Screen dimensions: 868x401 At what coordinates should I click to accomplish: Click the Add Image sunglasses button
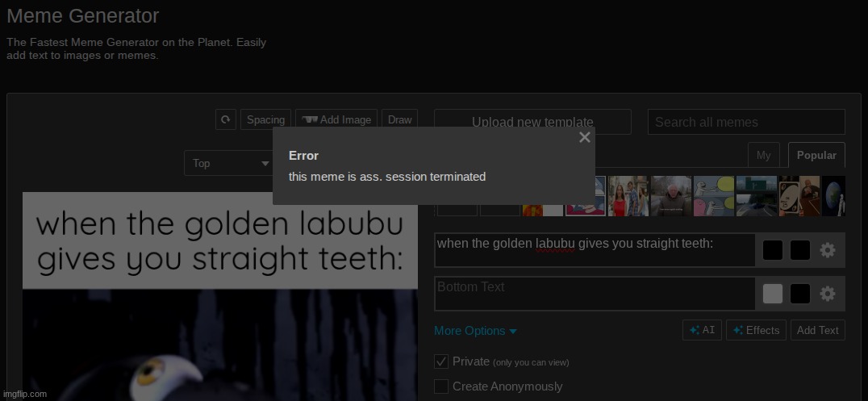point(336,119)
